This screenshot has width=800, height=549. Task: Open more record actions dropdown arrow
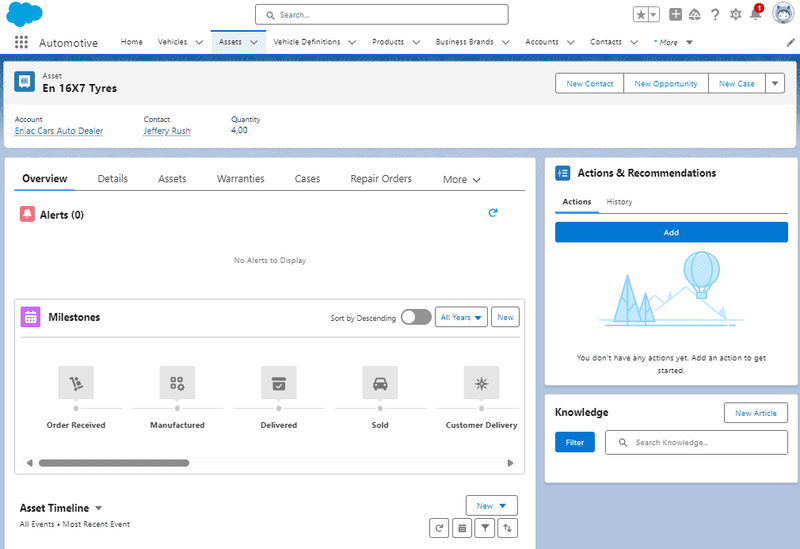tap(774, 83)
